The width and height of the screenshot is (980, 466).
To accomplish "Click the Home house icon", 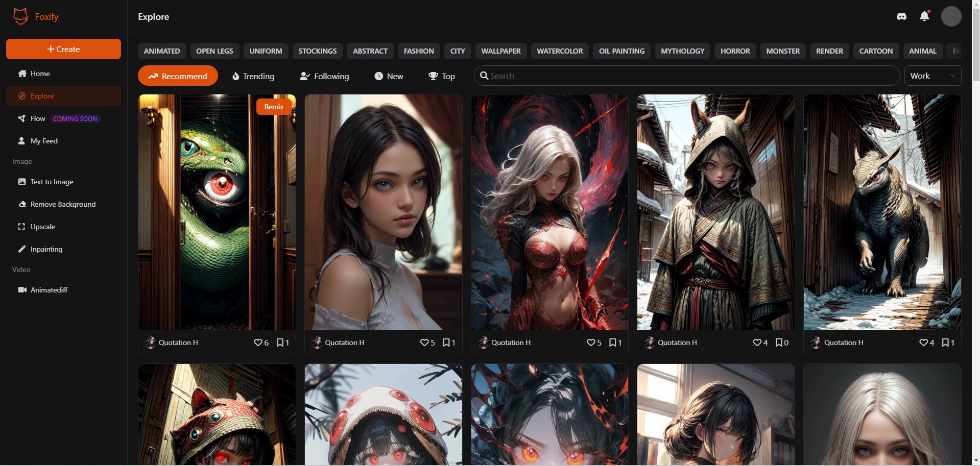I will point(22,73).
